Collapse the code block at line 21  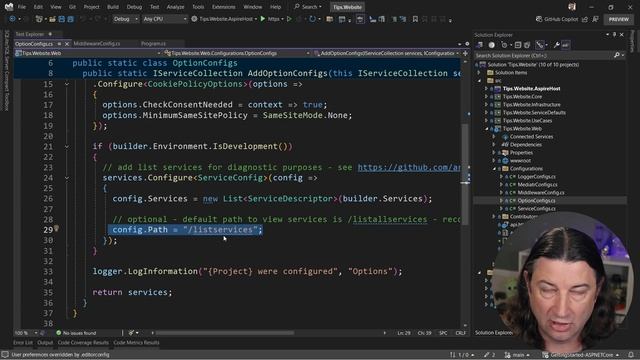tap(67, 146)
